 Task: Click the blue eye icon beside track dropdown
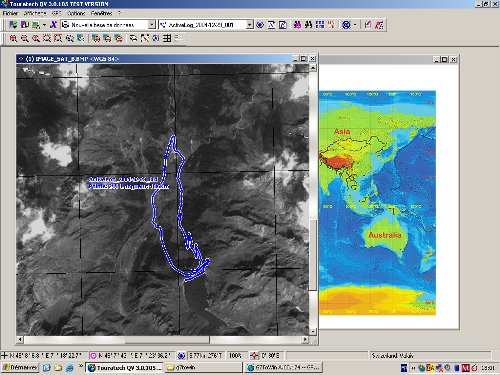[260, 25]
